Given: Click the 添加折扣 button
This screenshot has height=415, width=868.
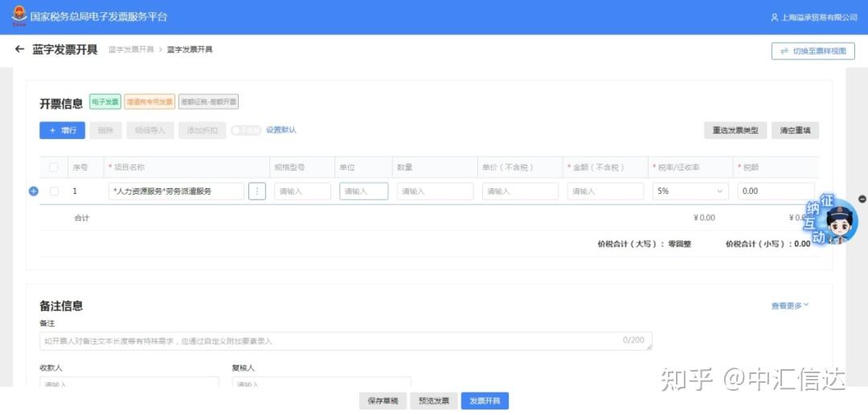Looking at the screenshot, I should tap(202, 131).
